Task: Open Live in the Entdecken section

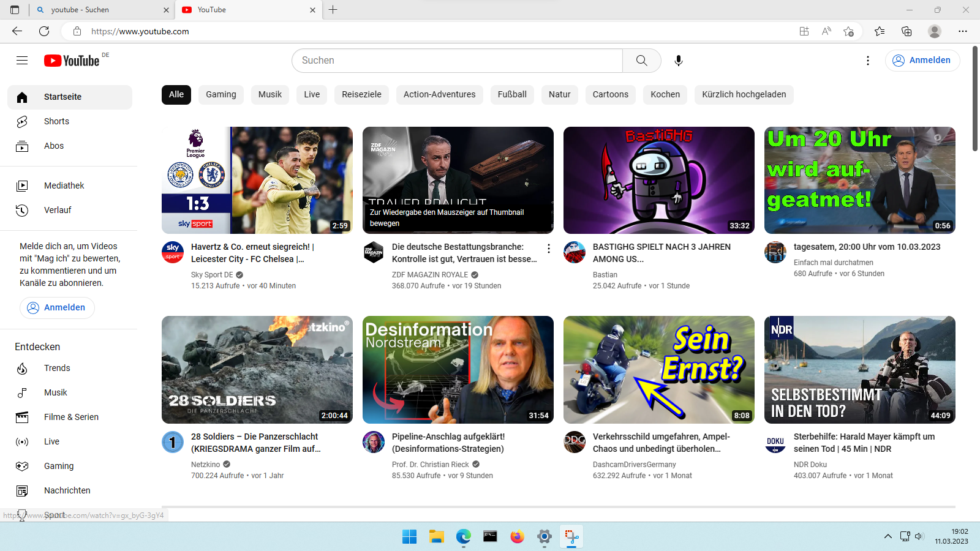Action: point(70,441)
